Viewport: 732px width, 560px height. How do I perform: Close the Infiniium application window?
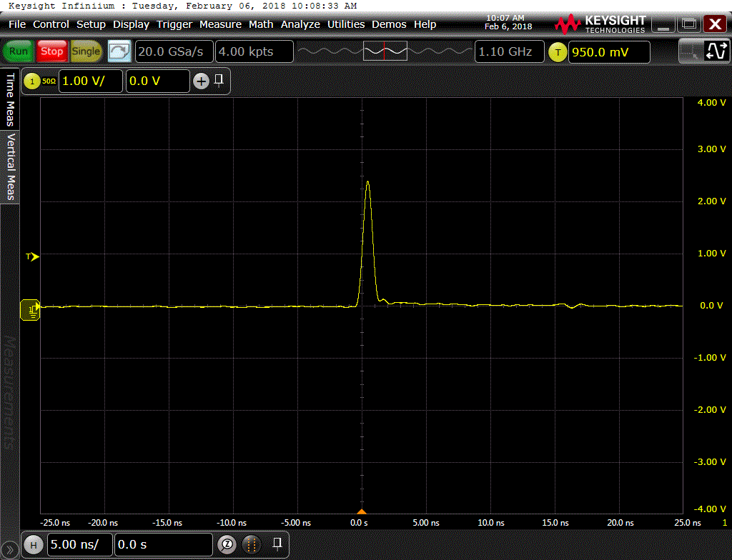tap(715, 24)
